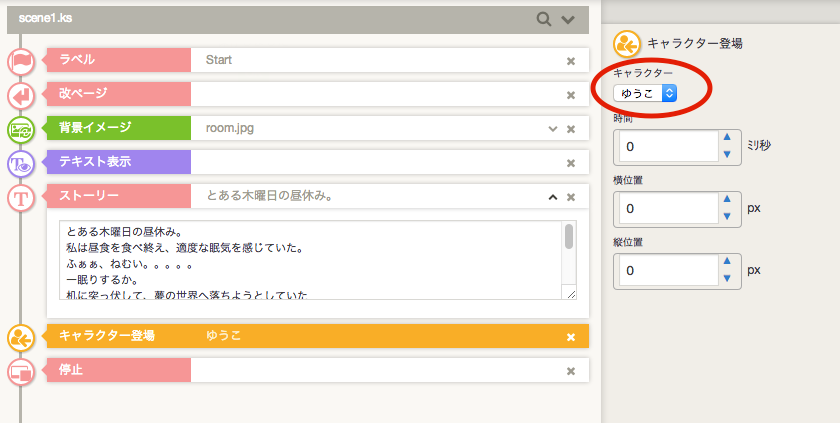Click the character entry icon in timeline
The height and width of the screenshot is (423, 840).
(x=21, y=337)
